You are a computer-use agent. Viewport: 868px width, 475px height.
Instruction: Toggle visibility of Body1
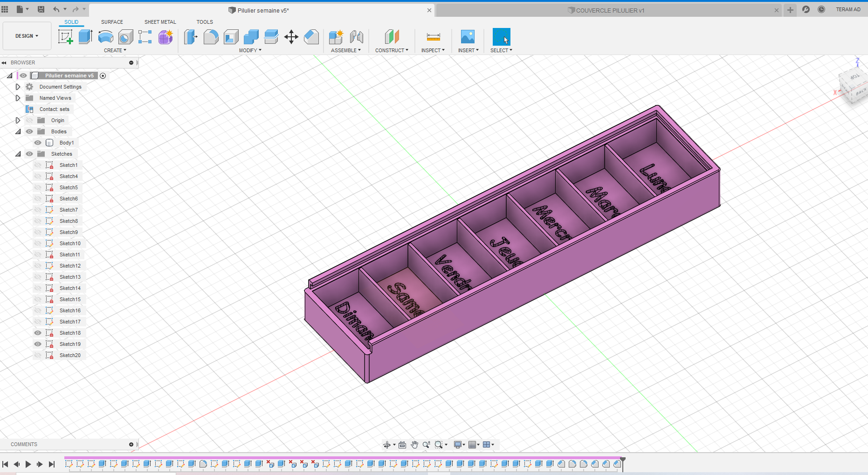[x=38, y=143]
